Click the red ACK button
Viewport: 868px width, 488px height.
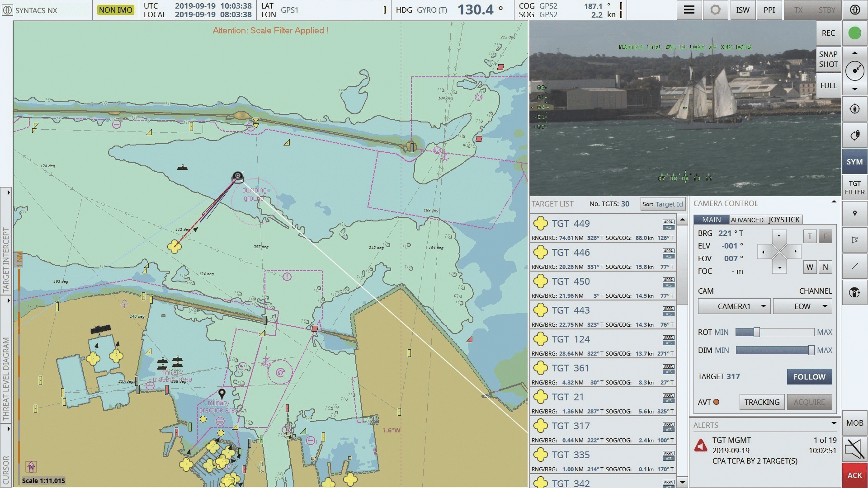854,475
